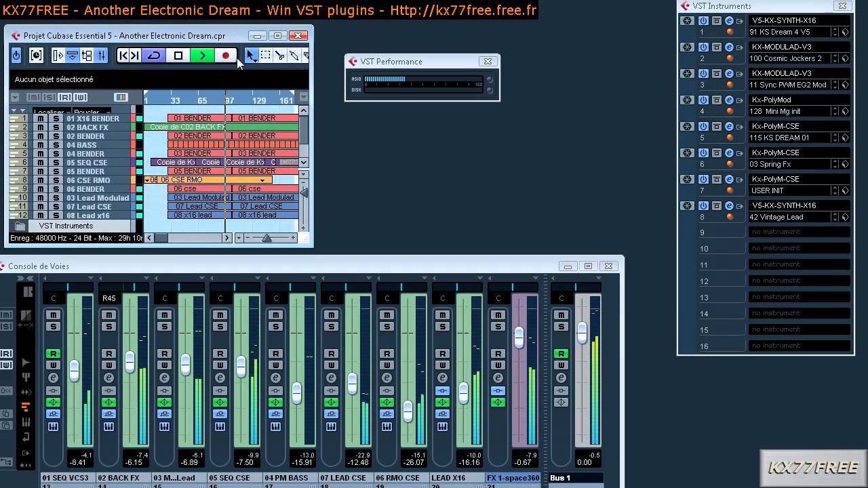Open the preset '115 KS DREAM 01' field
The image size is (868, 488).
789,138
